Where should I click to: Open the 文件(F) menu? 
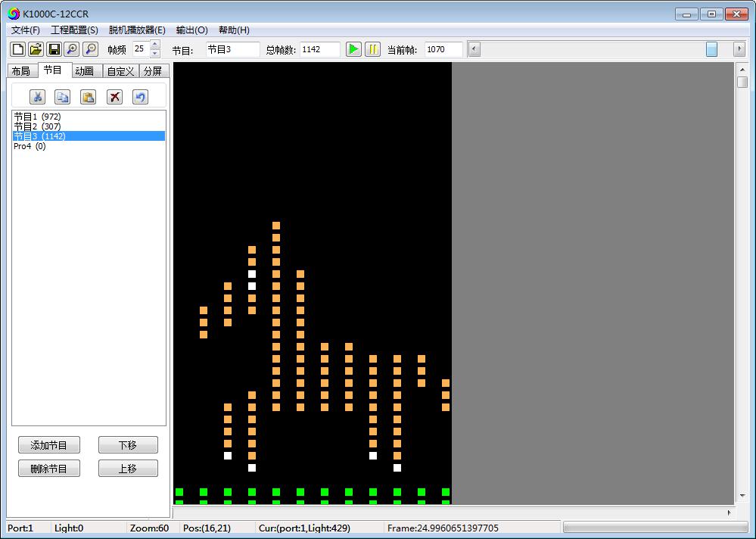[x=25, y=30]
